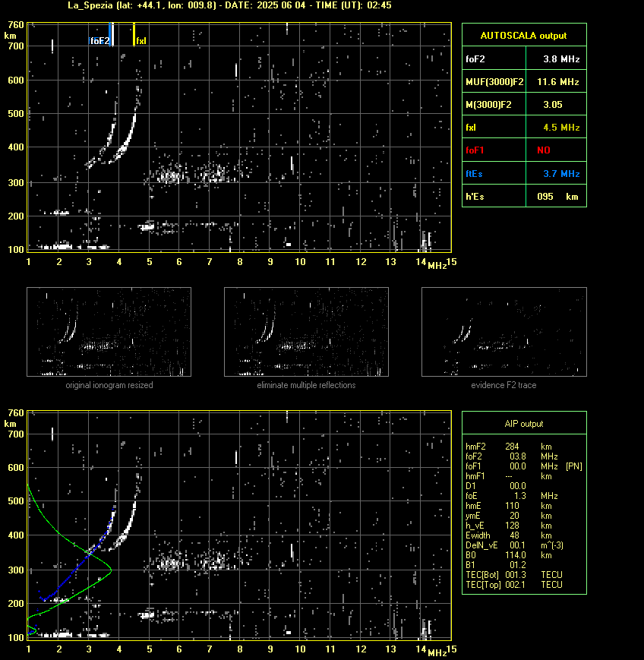
Task: Click the DelN_vE value '00.1'
Action: click(518, 545)
